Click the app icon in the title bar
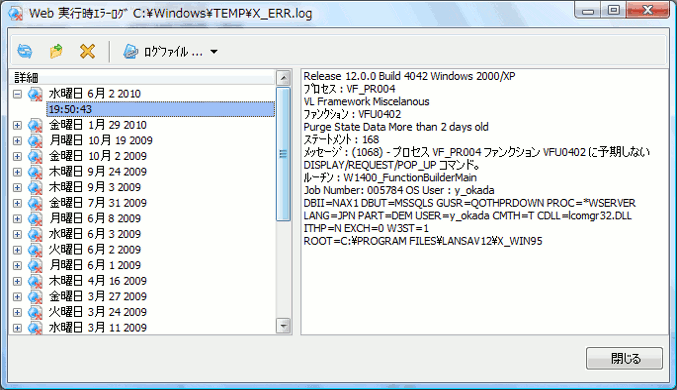 pyautogui.click(x=15, y=14)
